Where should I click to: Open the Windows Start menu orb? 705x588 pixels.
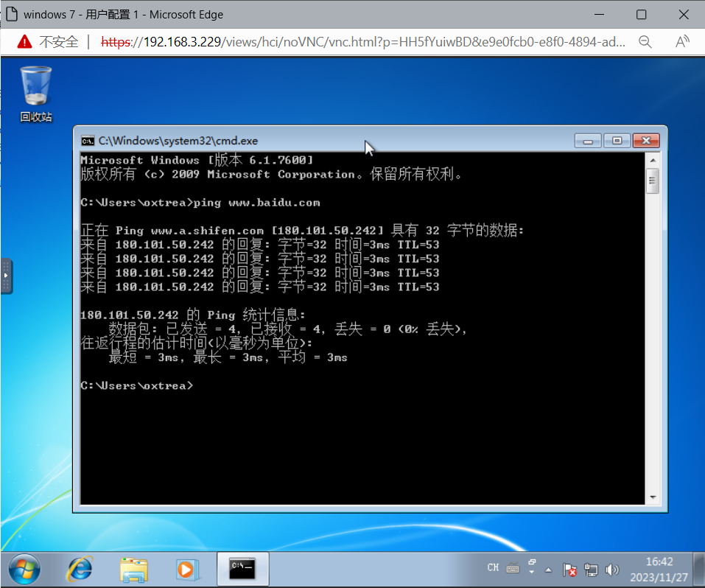point(24,569)
